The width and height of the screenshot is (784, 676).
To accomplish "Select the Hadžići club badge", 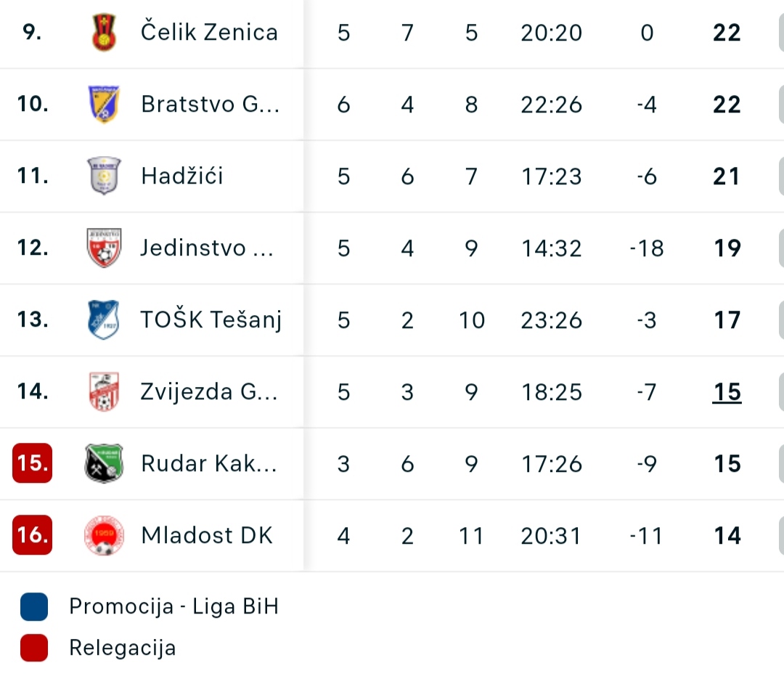I will (x=104, y=176).
